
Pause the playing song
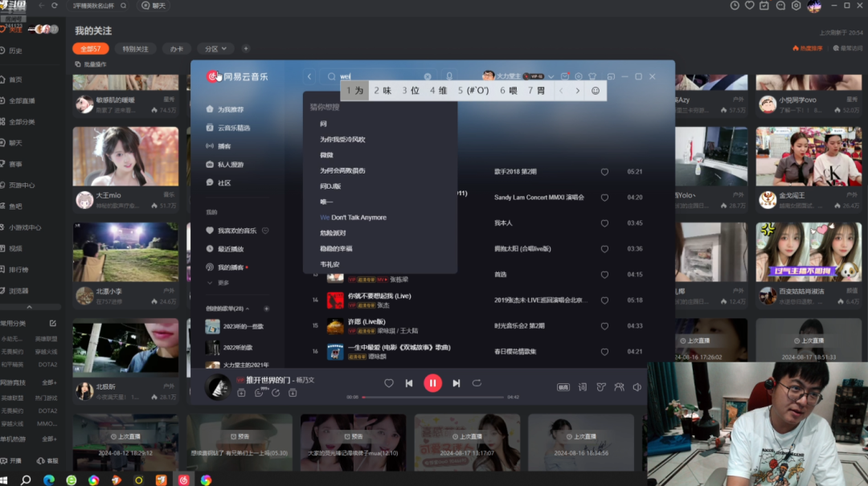coord(432,383)
